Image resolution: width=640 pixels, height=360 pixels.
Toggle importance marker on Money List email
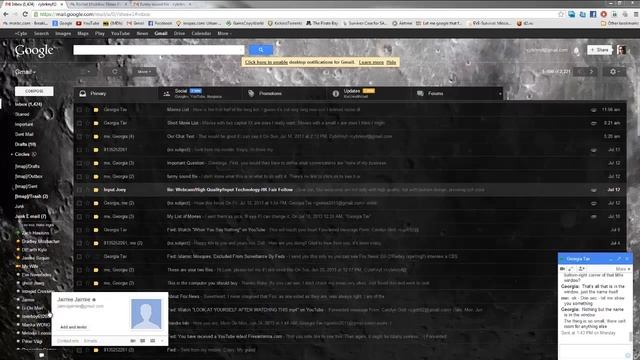[96, 110]
